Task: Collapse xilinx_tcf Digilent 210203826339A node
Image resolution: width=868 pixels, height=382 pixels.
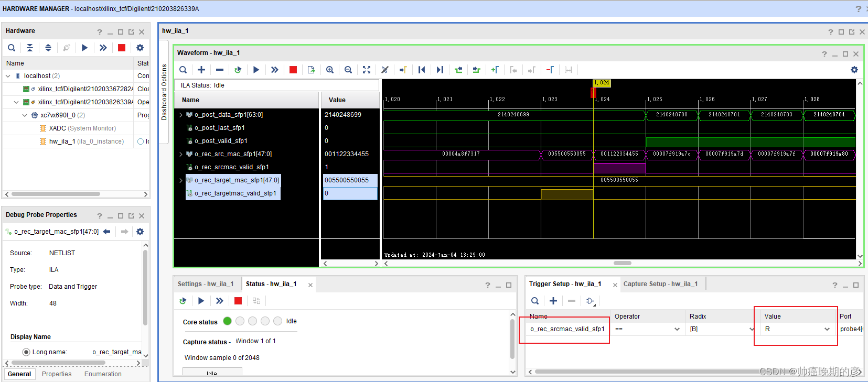Action: tap(16, 102)
